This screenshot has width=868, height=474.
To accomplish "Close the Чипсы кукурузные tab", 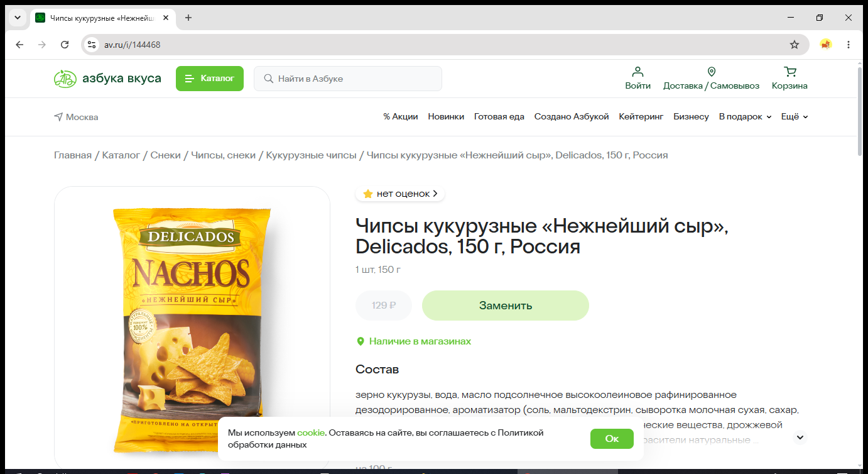I will (166, 18).
